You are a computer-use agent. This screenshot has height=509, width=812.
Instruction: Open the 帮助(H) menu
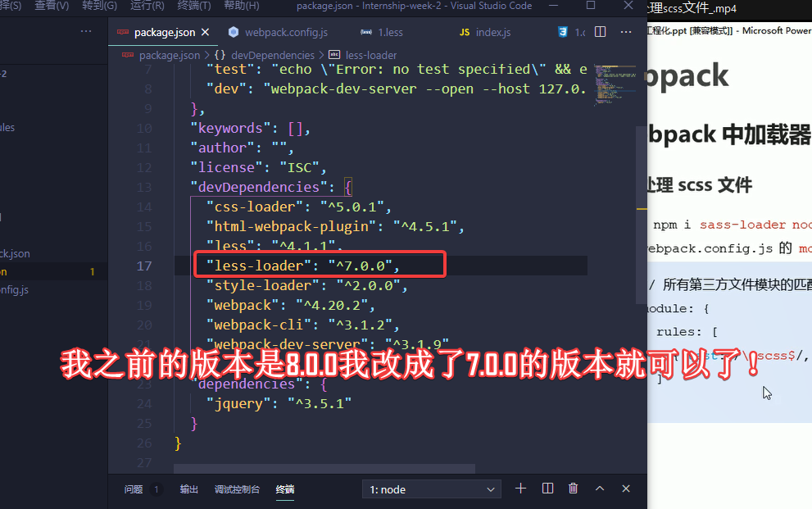coord(242,6)
